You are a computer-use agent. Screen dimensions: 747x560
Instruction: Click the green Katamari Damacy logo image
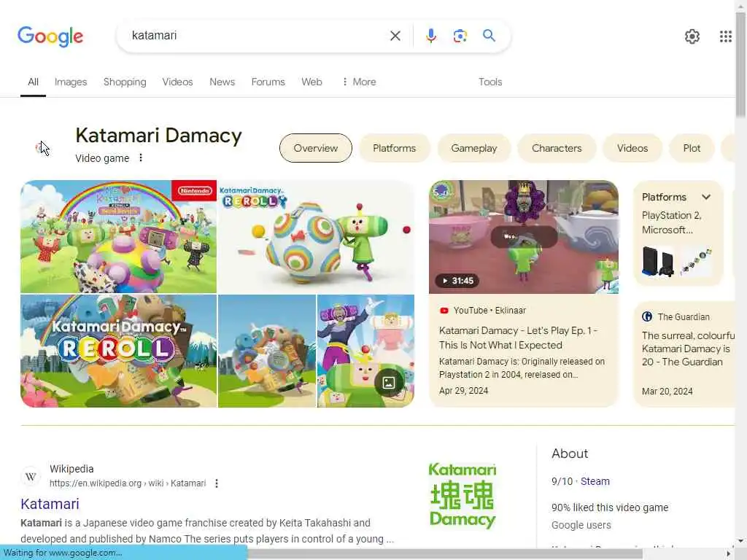(x=462, y=495)
